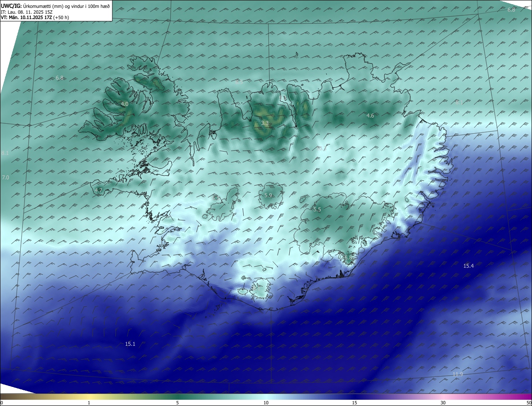Click the 7.0 value at the left map edge

(x=5, y=178)
